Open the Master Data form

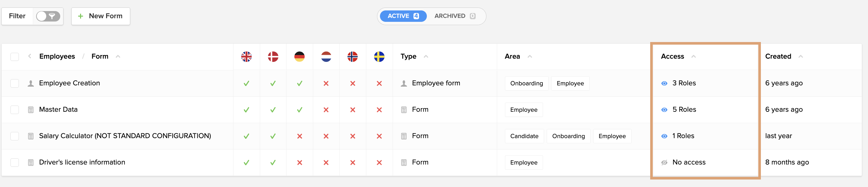pos(58,109)
